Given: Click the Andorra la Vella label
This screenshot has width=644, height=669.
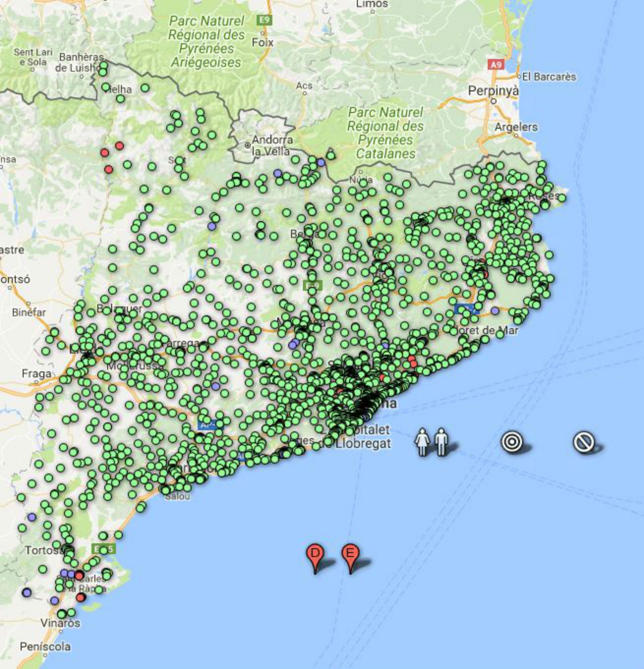Looking at the screenshot, I should (x=272, y=145).
